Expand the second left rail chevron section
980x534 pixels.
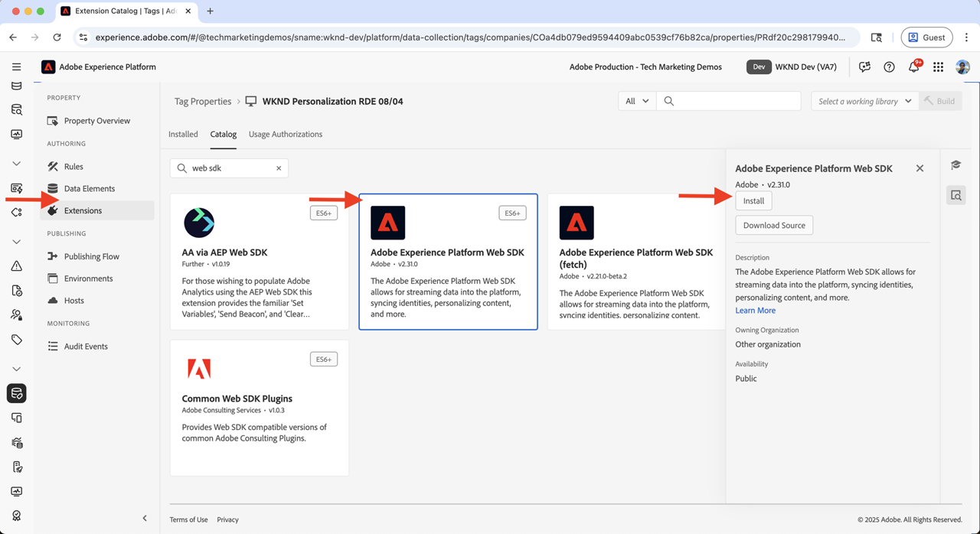(x=16, y=242)
